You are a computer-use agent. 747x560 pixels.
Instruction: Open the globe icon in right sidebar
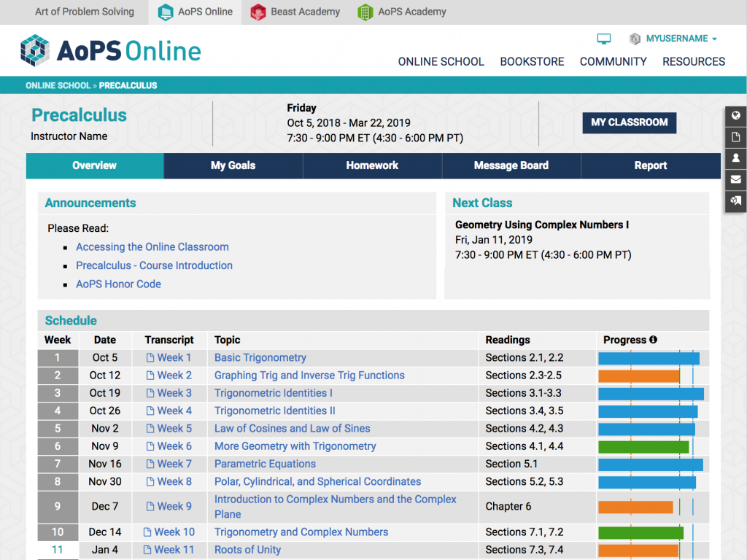(735, 116)
